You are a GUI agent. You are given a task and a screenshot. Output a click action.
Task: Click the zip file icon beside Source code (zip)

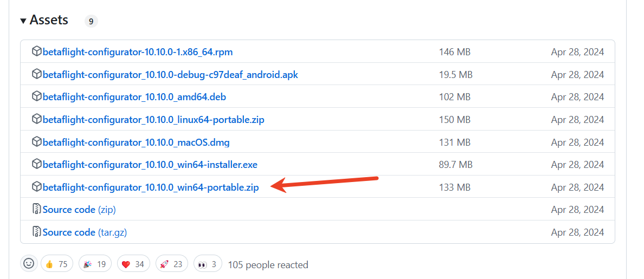point(36,209)
